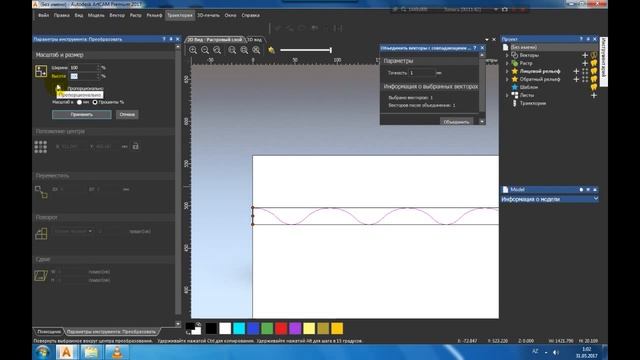Toggle visibility bulb on Шаблон row
The width and height of the screenshot is (640, 360).
pos(594,87)
